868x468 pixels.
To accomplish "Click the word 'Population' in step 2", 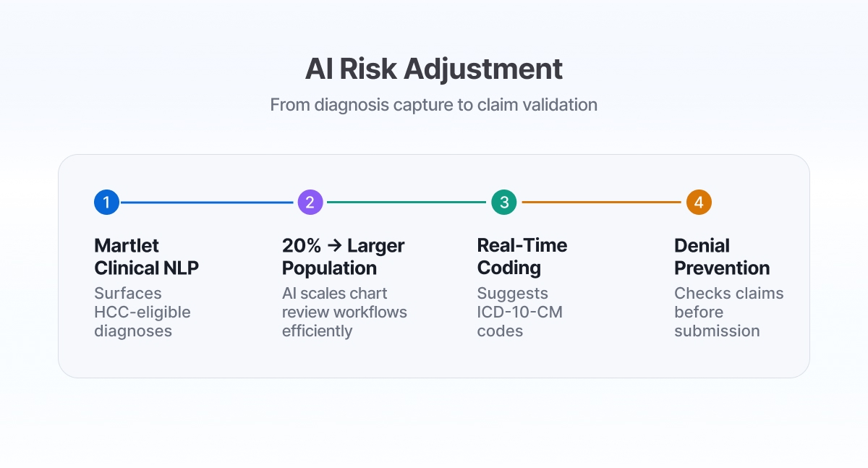I will pyautogui.click(x=329, y=268).
